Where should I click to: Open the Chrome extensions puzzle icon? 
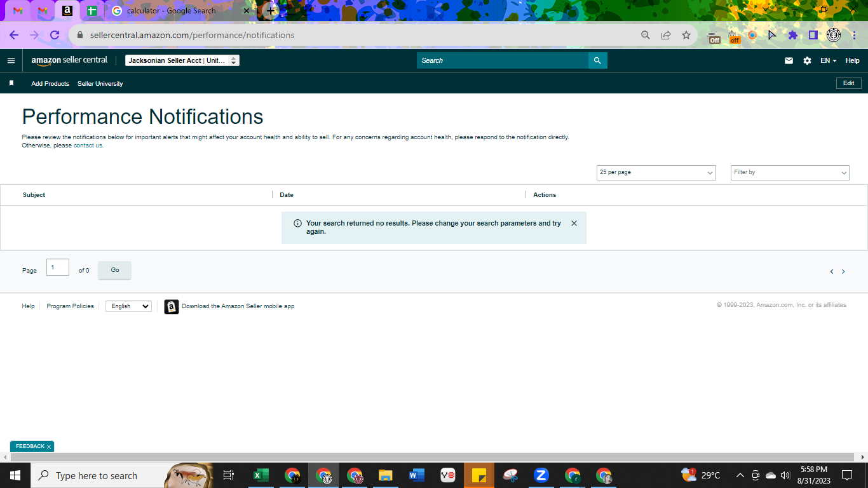(793, 35)
